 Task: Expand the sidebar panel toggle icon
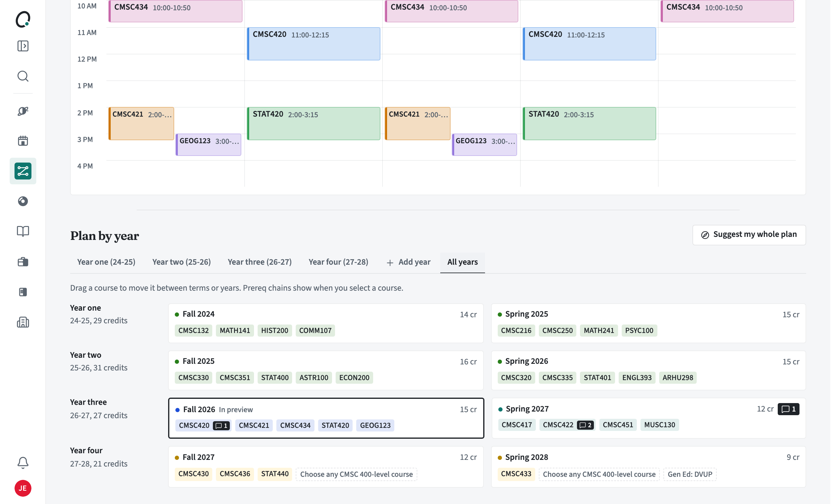tap(23, 46)
